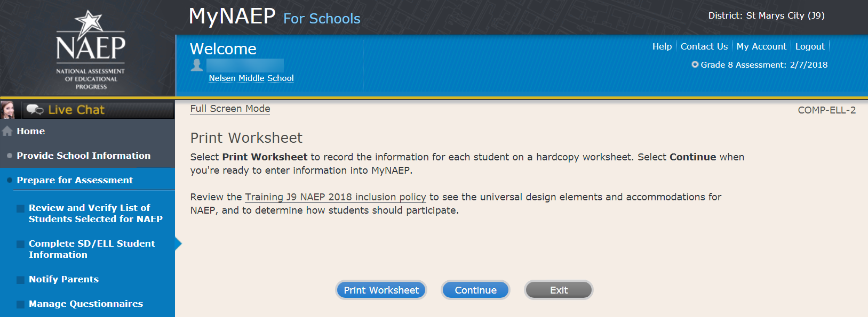Viewport: 868px width, 317px height.
Task: Switch to Full Screen Mode
Action: [x=230, y=109]
